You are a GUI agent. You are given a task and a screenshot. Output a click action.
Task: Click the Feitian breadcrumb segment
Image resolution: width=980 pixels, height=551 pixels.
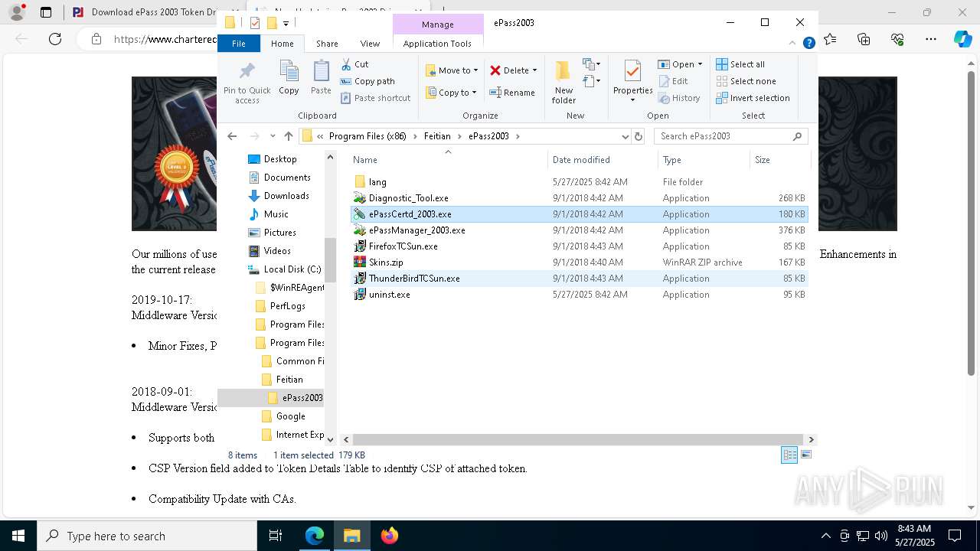(437, 136)
